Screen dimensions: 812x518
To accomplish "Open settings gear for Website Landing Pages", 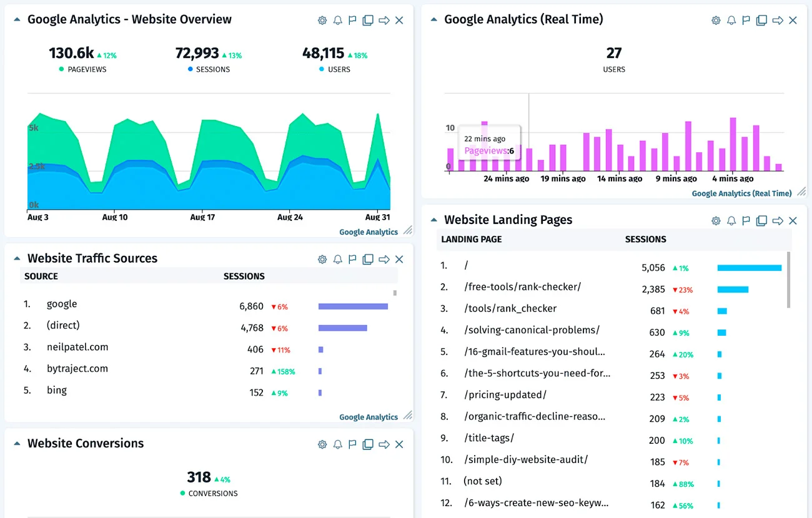I will pyautogui.click(x=716, y=221).
